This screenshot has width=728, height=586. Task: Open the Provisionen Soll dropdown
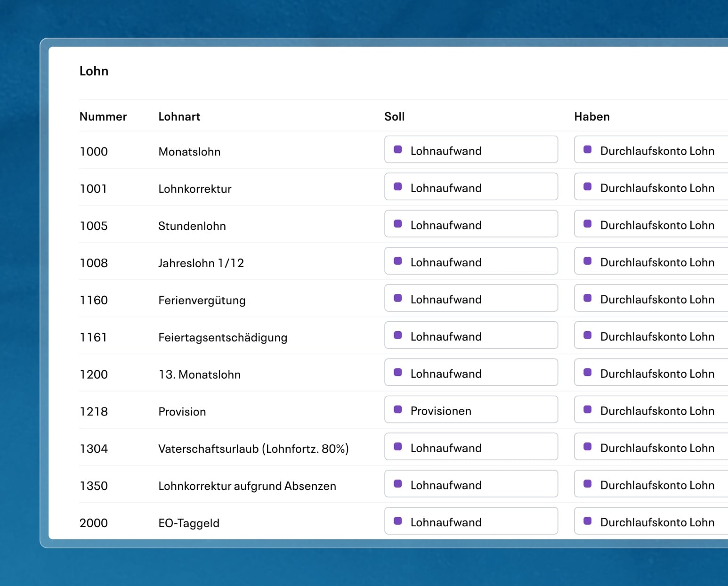[471, 410]
